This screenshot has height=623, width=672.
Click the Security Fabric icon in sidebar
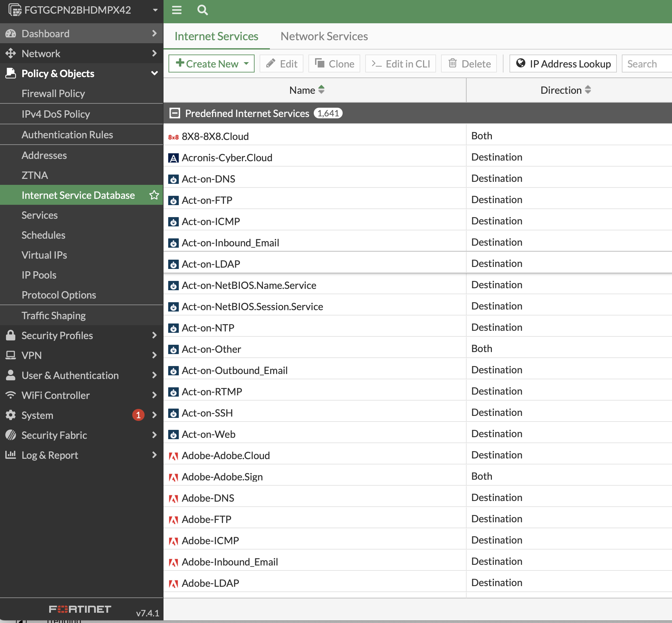click(11, 435)
